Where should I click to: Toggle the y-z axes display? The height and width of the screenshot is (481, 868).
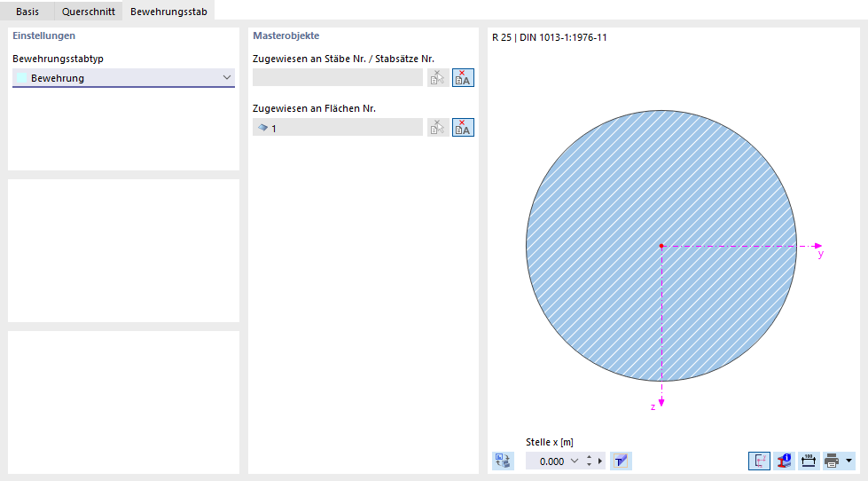759,461
